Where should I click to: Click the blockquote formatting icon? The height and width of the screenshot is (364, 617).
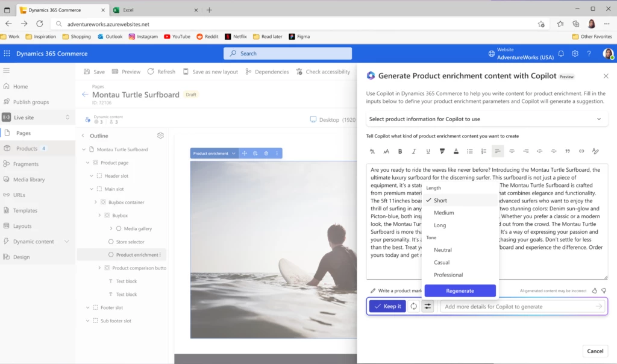click(568, 151)
